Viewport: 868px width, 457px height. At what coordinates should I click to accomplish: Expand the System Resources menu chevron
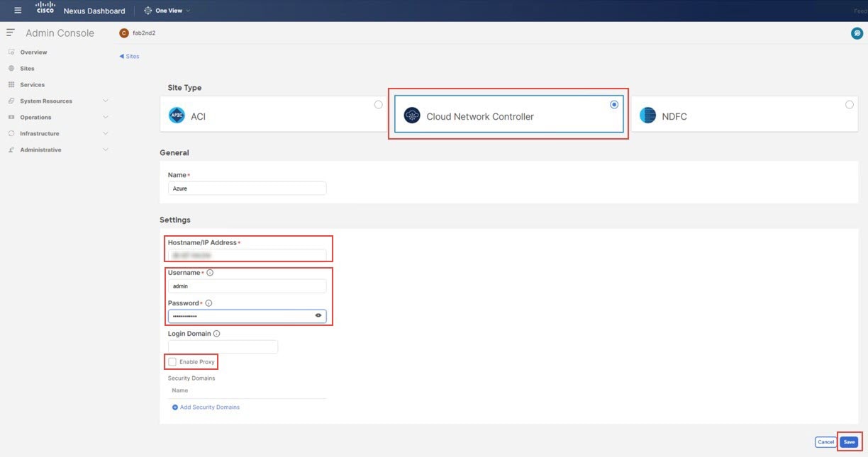point(106,101)
